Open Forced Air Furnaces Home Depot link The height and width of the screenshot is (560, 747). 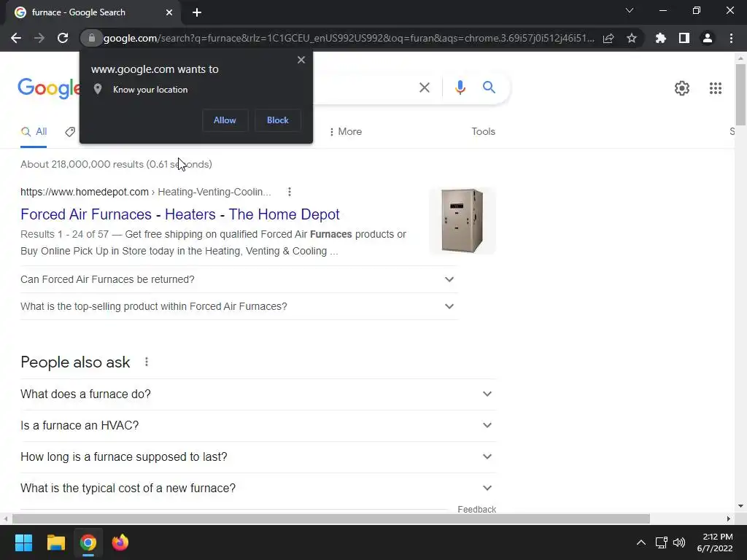(180, 214)
